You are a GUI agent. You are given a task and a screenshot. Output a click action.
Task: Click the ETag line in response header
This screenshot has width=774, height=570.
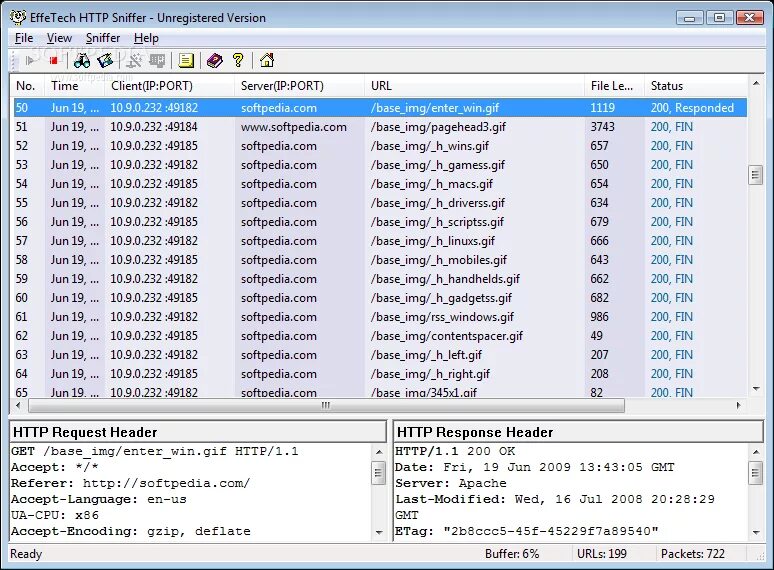pos(527,532)
